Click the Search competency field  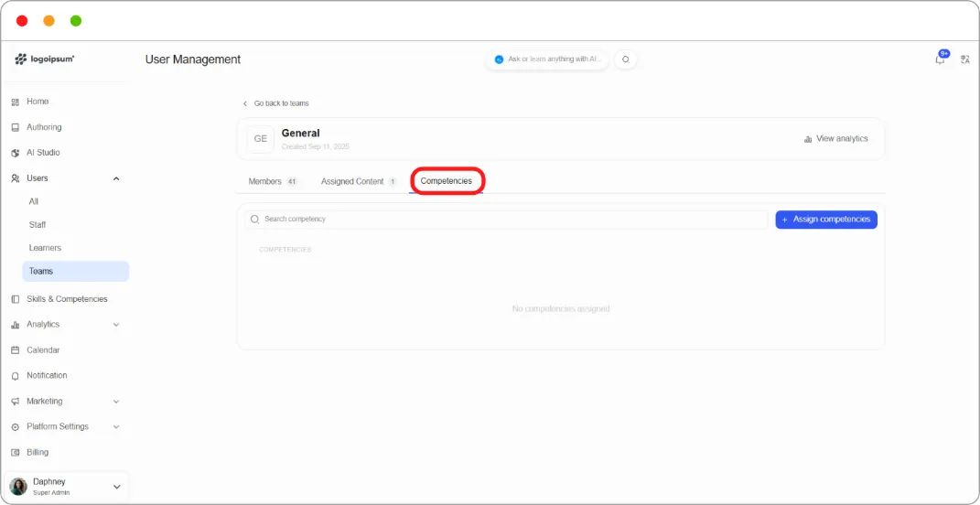506,220
